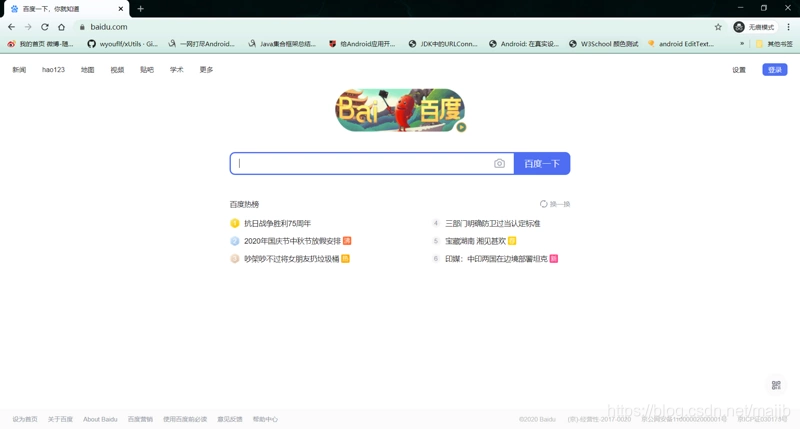Open the incognito mode profile indicator
This screenshot has height=429, width=800.
click(x=754, y=27)
